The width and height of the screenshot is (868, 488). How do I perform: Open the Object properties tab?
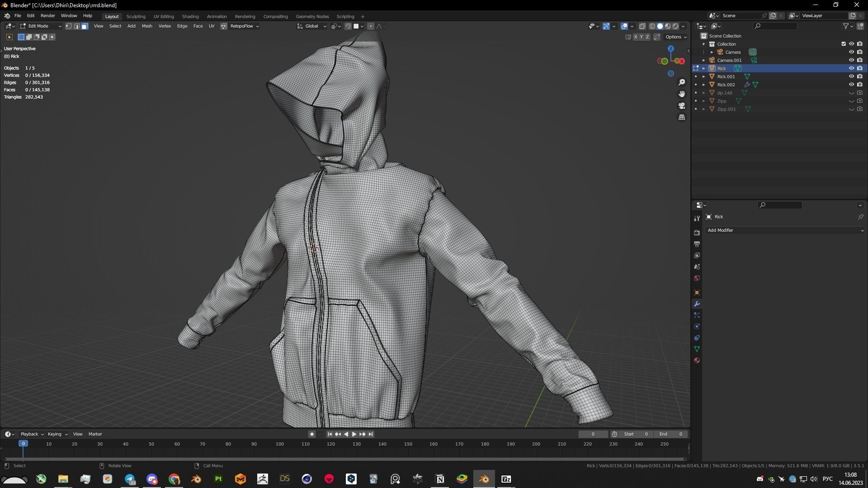[x=697, y=292]
